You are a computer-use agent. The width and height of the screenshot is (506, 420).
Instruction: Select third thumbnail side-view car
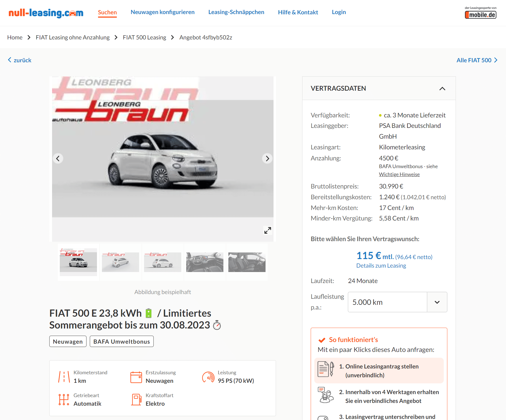(163, 262)
